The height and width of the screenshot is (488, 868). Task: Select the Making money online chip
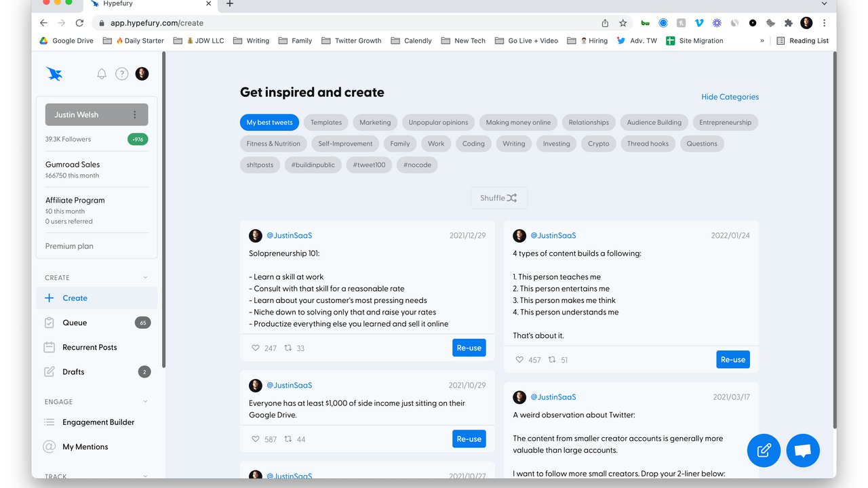pos(518,123)
